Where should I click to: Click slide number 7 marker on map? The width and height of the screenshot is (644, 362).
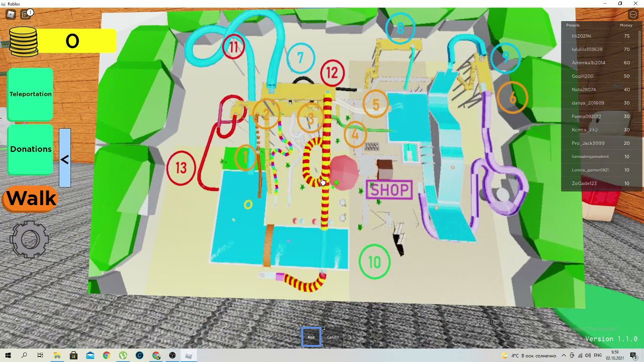coord(300,57)
